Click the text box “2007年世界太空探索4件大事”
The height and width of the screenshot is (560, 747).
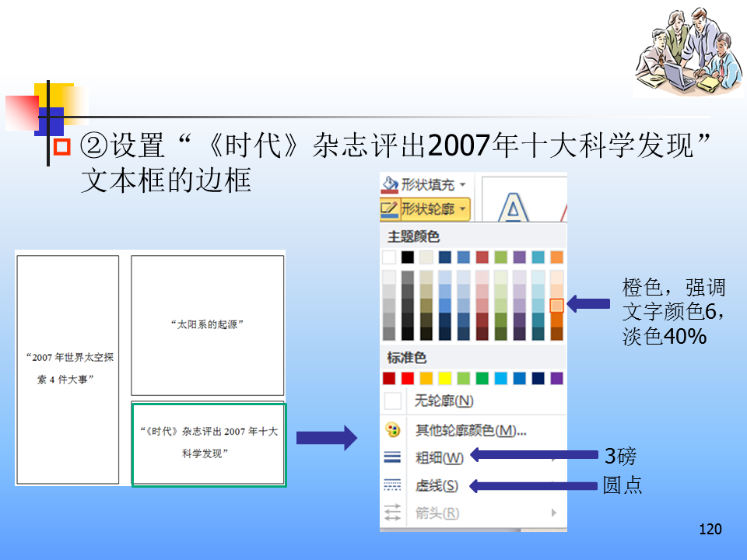click(68, 369)
